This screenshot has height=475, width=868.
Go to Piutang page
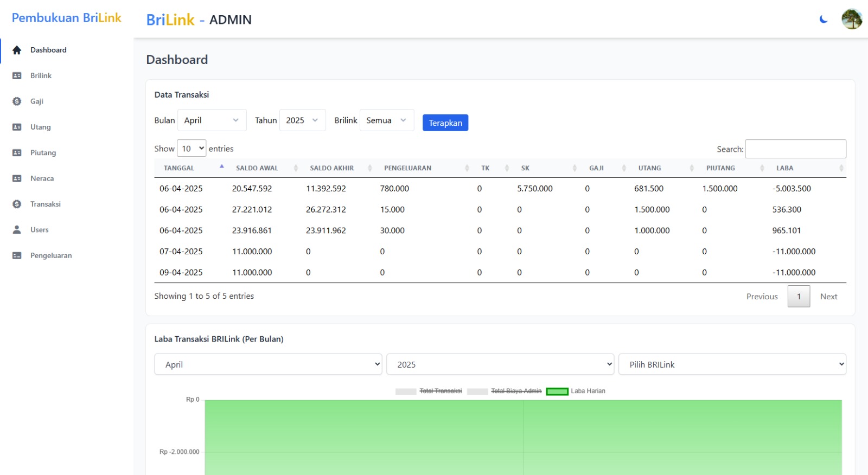point(43,153)
